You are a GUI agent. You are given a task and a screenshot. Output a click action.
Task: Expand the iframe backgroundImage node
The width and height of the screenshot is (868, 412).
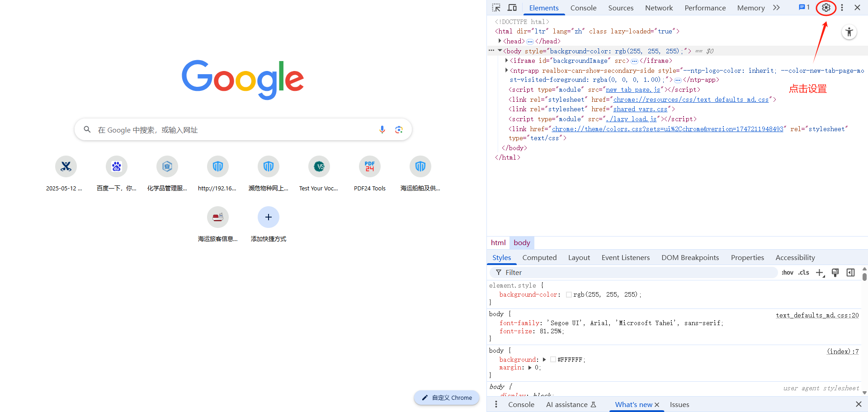506,61
